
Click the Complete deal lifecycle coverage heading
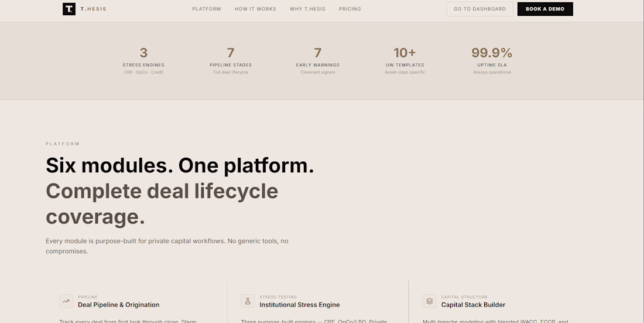162,204
